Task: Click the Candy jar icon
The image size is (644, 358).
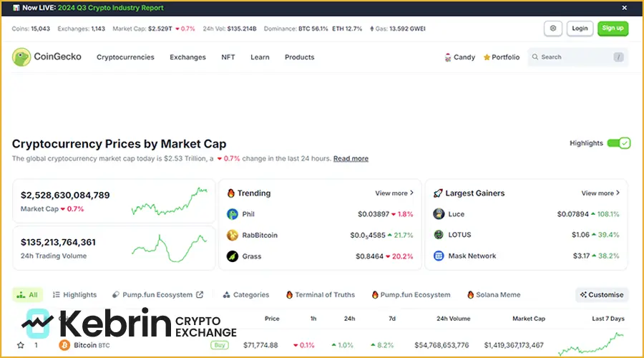Action: [x=448, y=57]
